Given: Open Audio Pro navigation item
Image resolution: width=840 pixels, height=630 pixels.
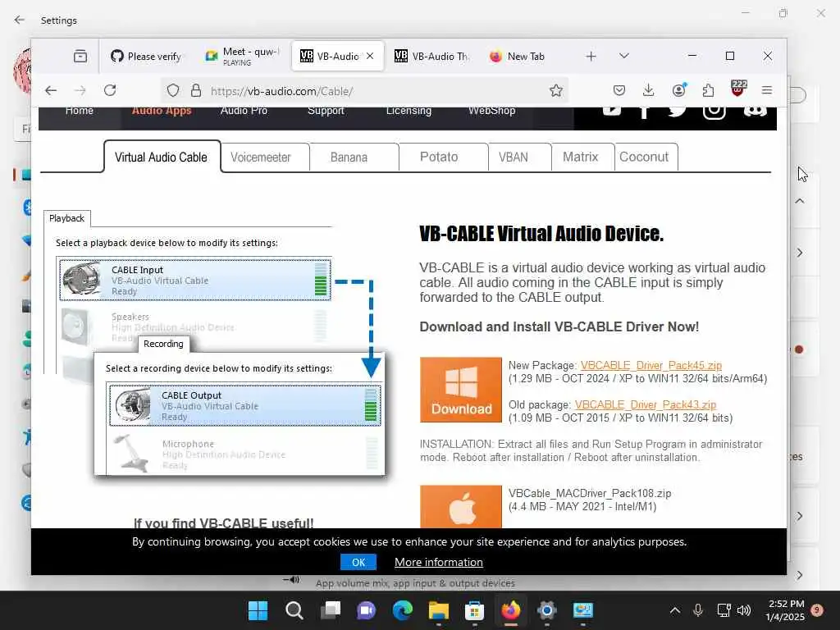Looking at the screenshot, I should point(244,111).
